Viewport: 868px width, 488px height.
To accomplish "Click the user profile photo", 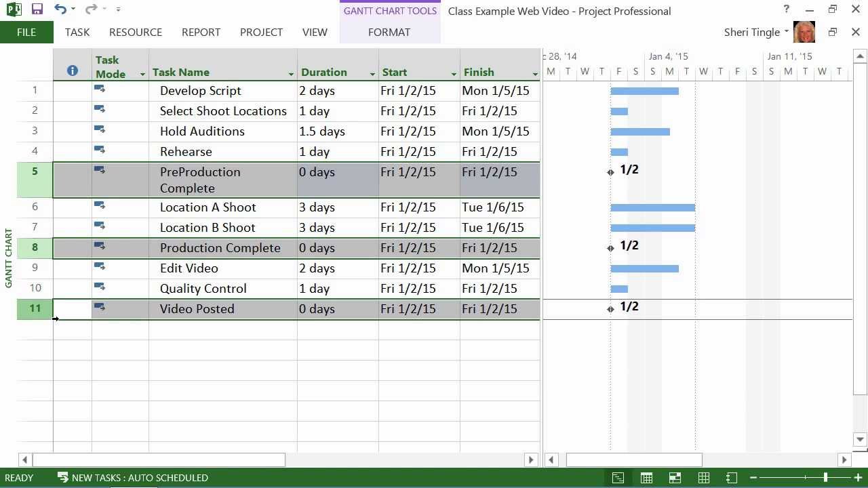I will click(804, 32).
